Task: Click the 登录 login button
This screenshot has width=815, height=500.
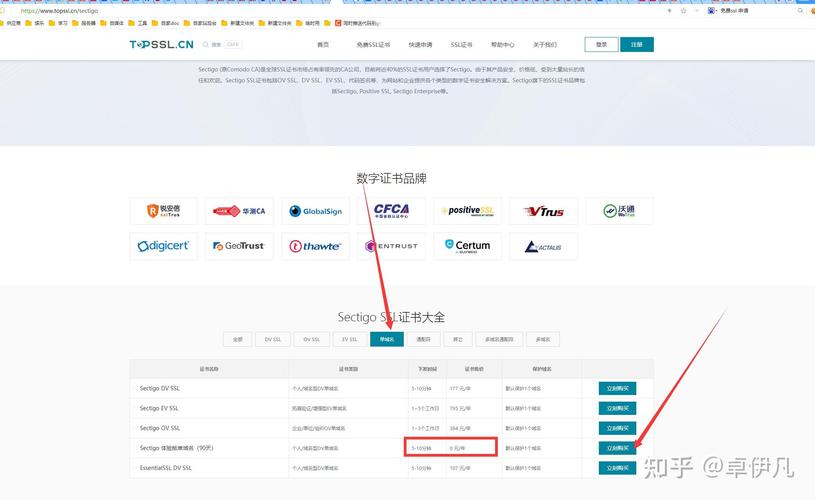Action: click(x=601, y=45)
